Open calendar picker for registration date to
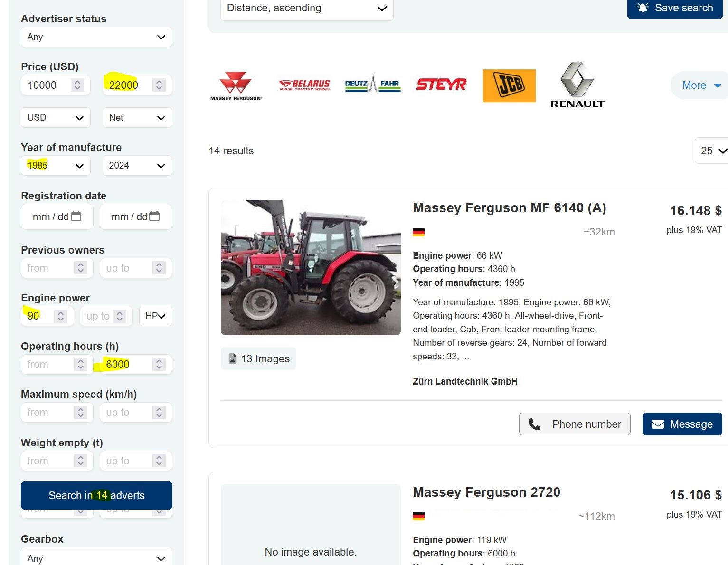 [x=154, y=217]
